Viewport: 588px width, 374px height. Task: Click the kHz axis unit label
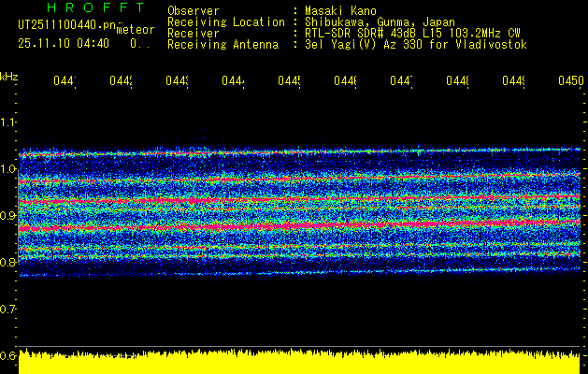[x=9, y=76]
